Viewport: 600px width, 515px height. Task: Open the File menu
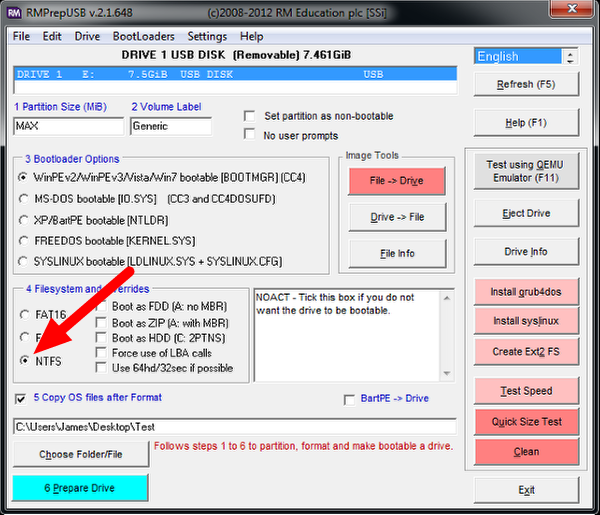(x=21, y=36)
